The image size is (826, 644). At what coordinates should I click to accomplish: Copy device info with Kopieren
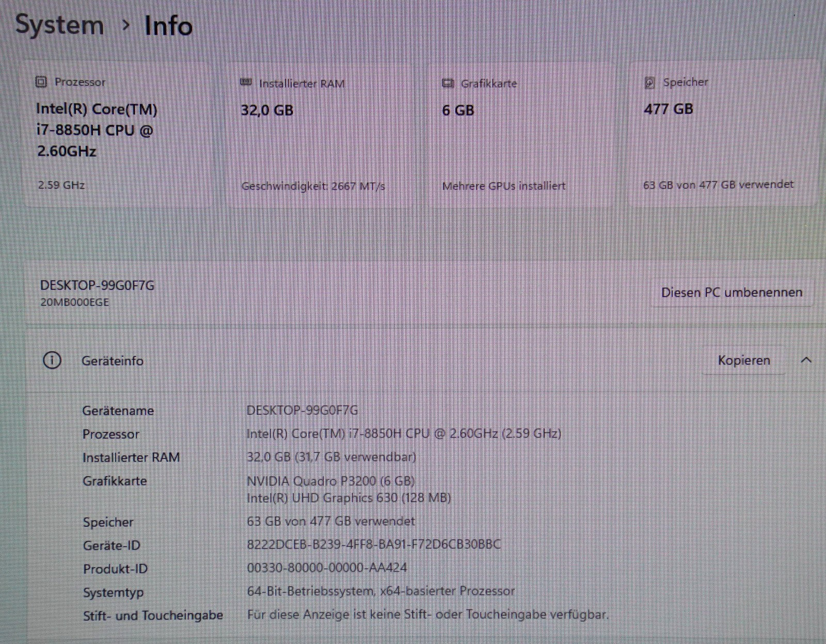[743, 360]
